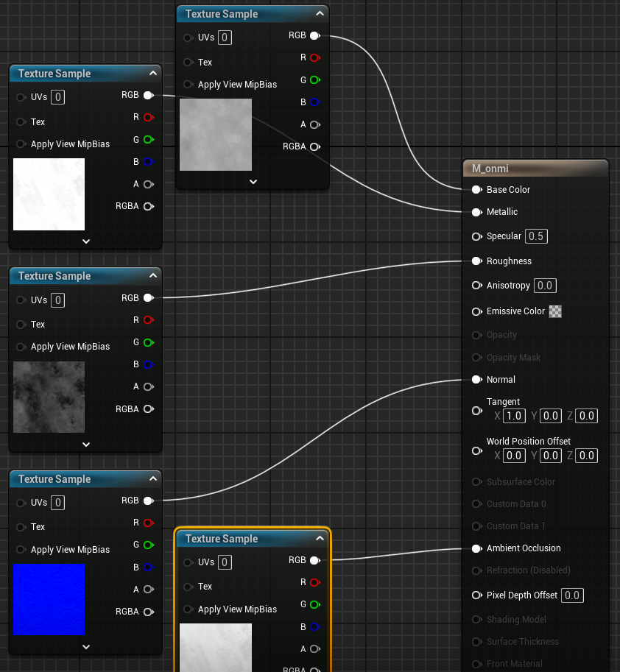
Task: Click the Ambient Occlusion input pin on M_onmi
Action: [476, 548]
